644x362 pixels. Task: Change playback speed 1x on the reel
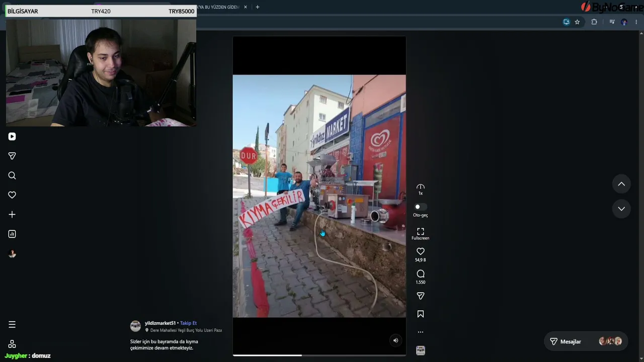click(421, 190)
